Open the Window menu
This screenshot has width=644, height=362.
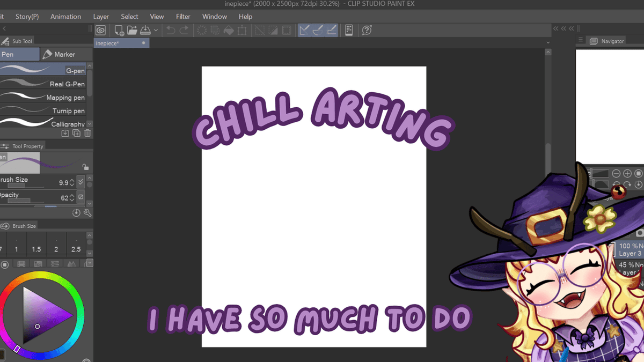pyautogui.click(x=214, y=17)
